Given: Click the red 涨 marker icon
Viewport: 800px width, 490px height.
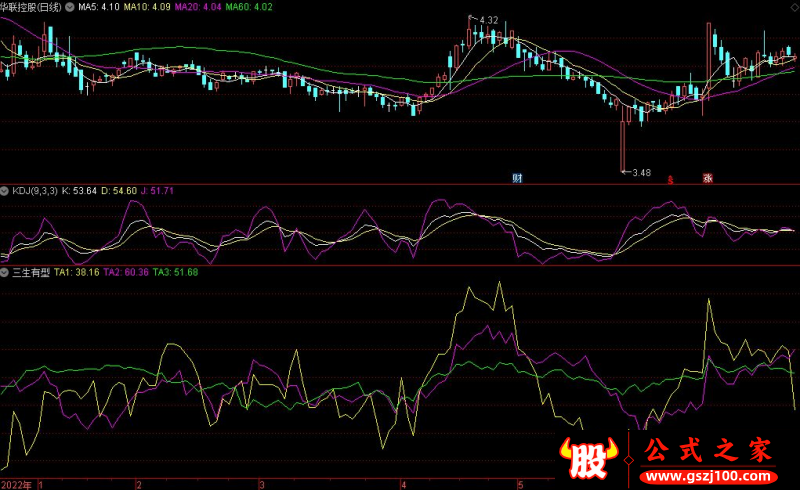Looking at the screenshot, I should [x=707, y=179].
